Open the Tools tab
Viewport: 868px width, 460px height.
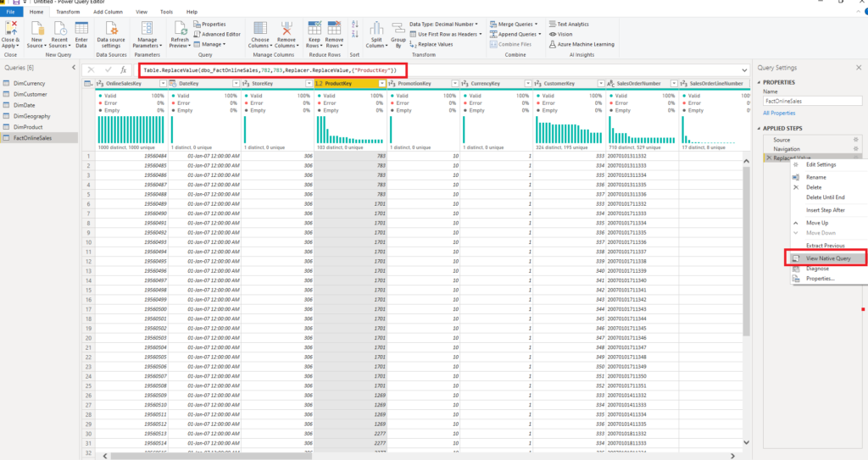pyautogui.click(x=166, y=12)
